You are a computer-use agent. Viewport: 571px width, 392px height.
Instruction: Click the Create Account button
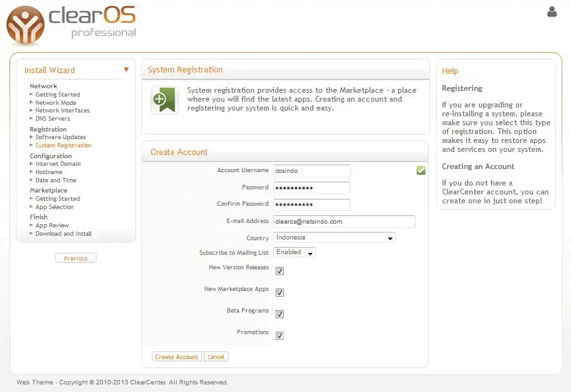[177, 357]
